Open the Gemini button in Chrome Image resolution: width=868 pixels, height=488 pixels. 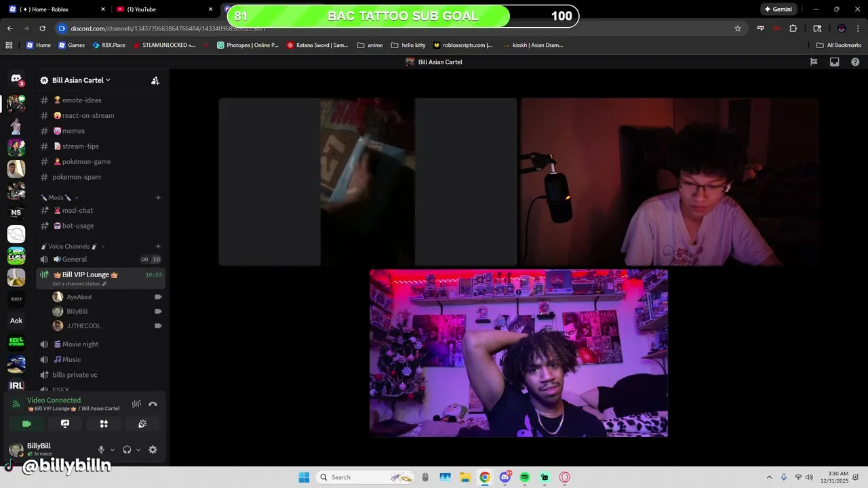click(778, 9)
